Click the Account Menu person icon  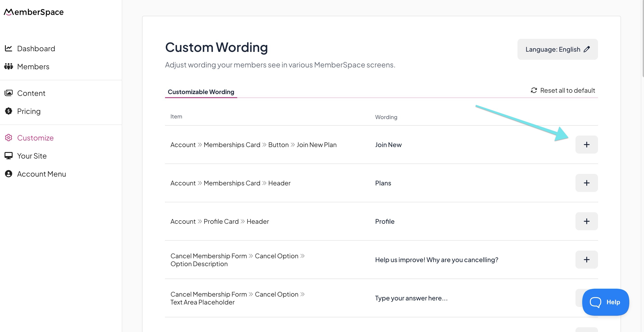tap(9, 174)
